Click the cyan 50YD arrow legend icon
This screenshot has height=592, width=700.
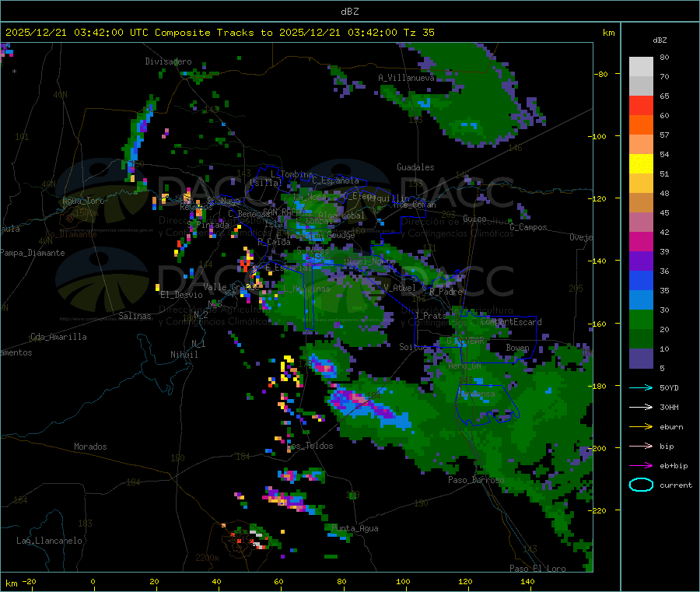(641, 387)
